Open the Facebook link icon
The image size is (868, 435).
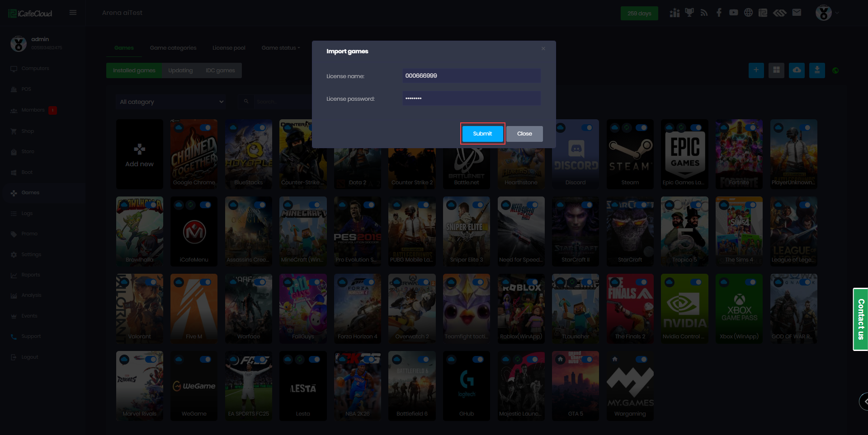(x=719, y=13)
